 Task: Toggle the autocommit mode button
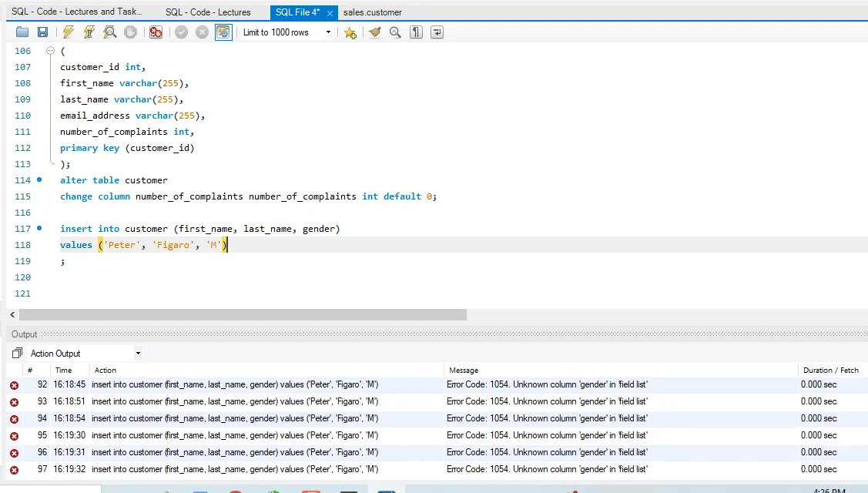[x=223, y=32]
